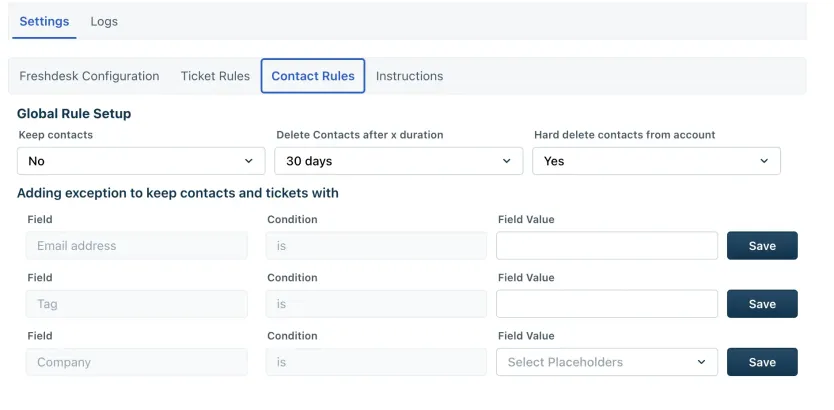Open the Delete Contacts duration dropdown
The height and width of the screenshot is (410, 834).
[x=398, y=161]
